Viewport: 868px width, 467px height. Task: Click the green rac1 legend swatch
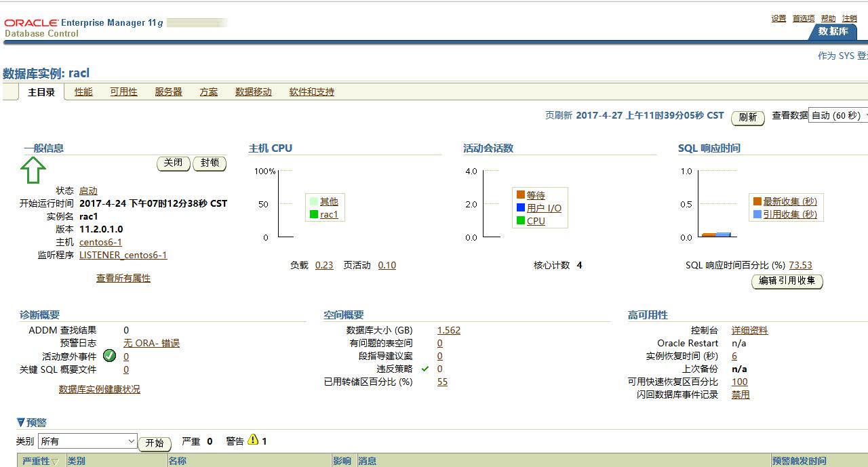tap(314, 214)
